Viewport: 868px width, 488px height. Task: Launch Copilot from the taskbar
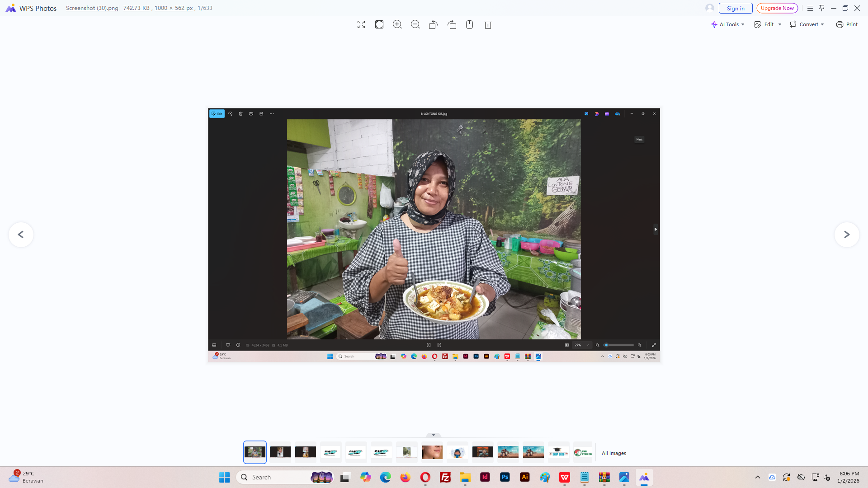coord(366,477)
